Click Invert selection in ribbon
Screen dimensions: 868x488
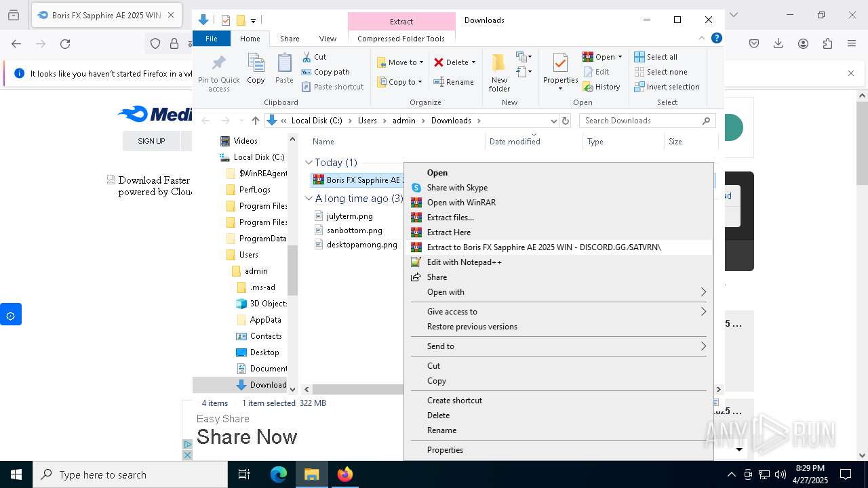[x=667, y=87]
